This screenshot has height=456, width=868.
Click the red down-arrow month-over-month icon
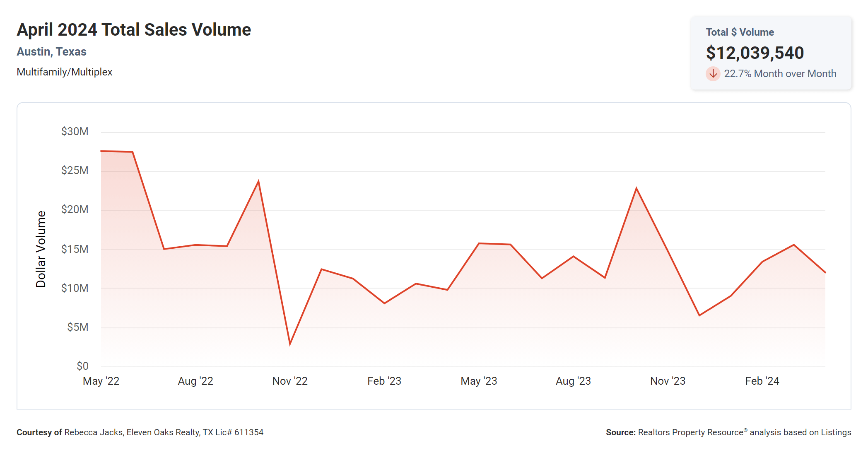[x=713, y=74]
